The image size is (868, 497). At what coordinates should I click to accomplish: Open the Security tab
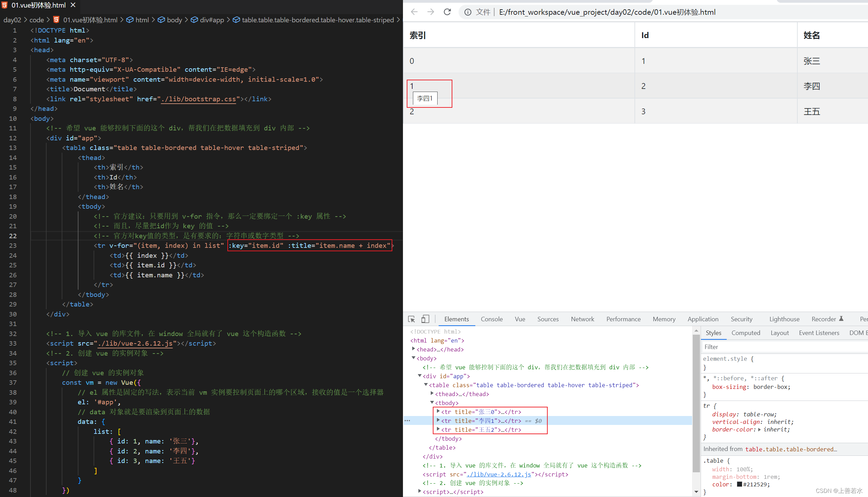coord(741,319)
